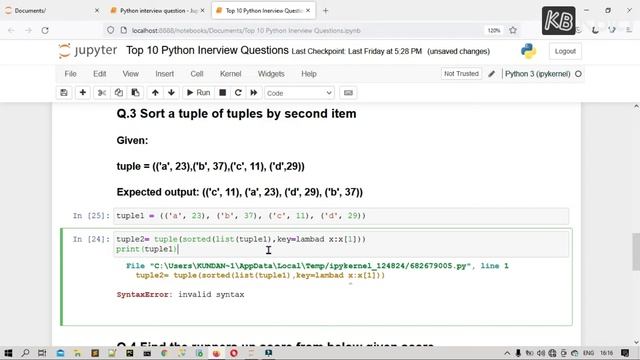Interrupt the kernel with stop icon
This screenshot has width=640, height=360.
[222, 93]
